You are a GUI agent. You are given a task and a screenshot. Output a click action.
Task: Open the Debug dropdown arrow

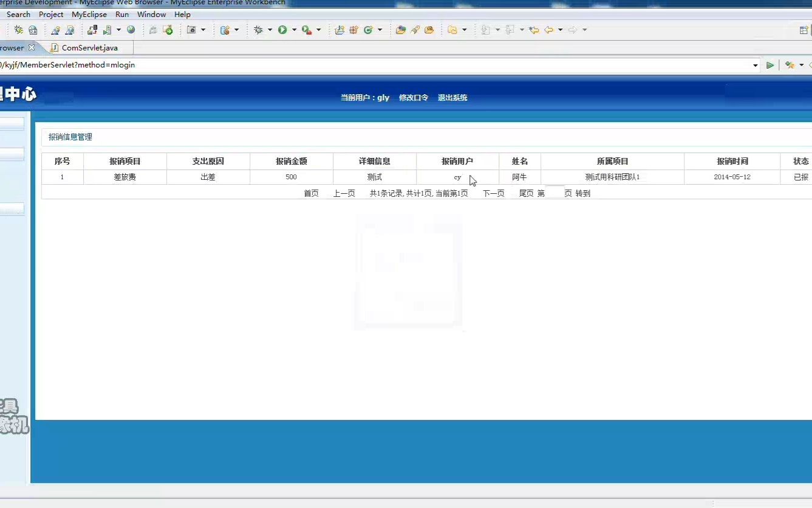click(270, 30)
